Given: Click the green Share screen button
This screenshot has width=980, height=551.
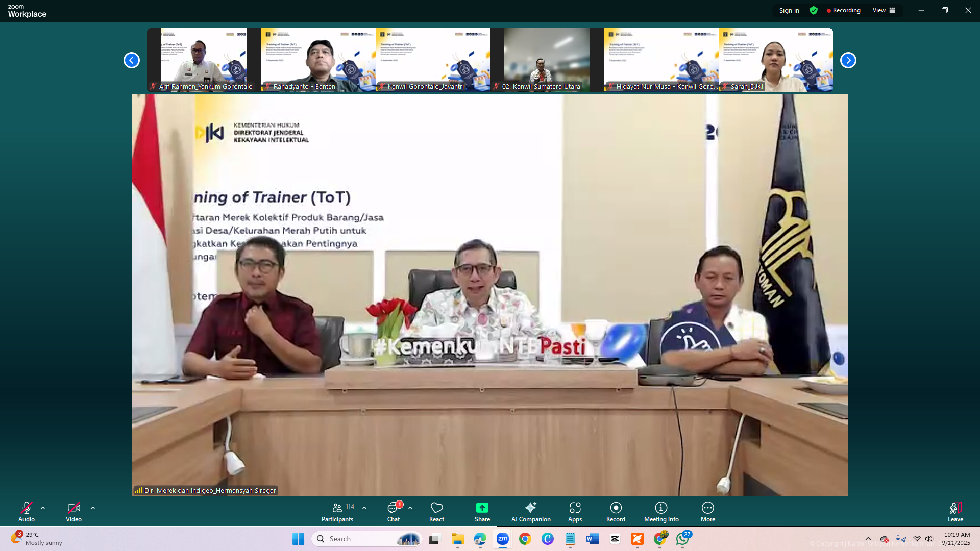Looking at the screenshot, I should point(482,512).
